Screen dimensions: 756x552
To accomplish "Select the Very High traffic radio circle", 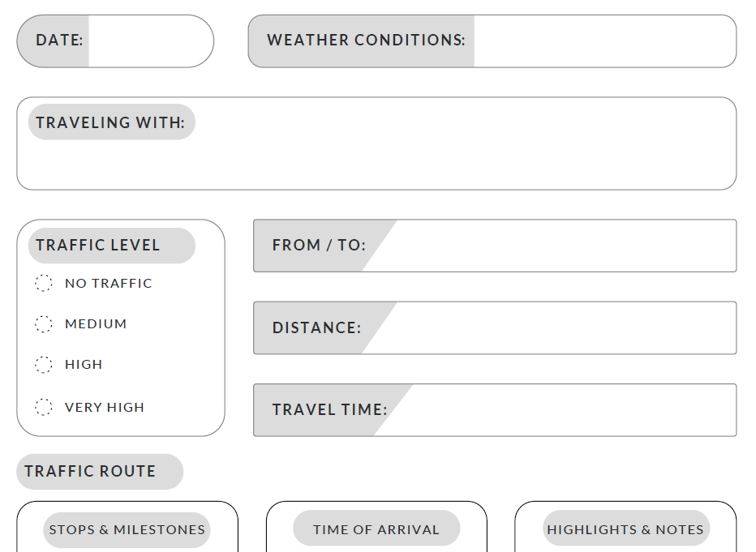I will (44, 407).
